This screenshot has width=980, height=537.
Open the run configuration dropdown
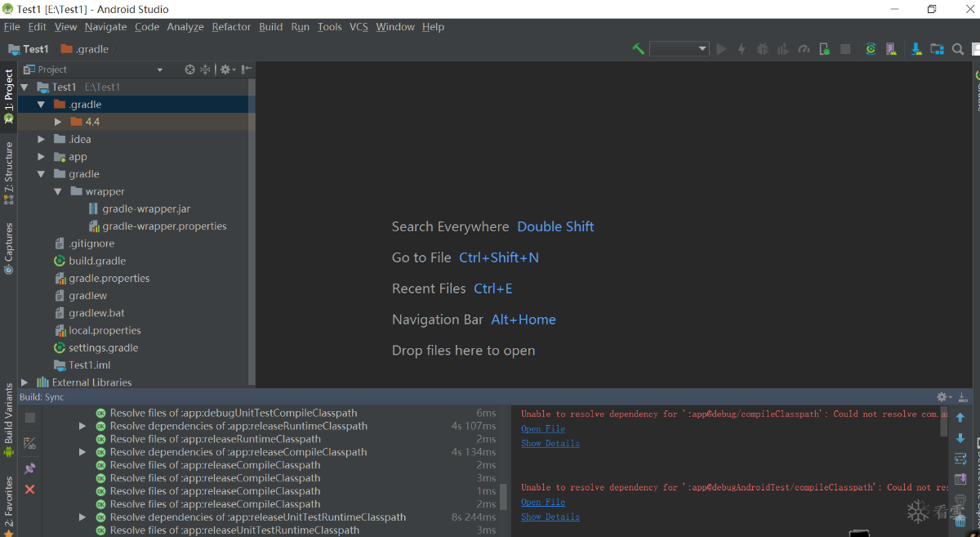tap(679, 49)
